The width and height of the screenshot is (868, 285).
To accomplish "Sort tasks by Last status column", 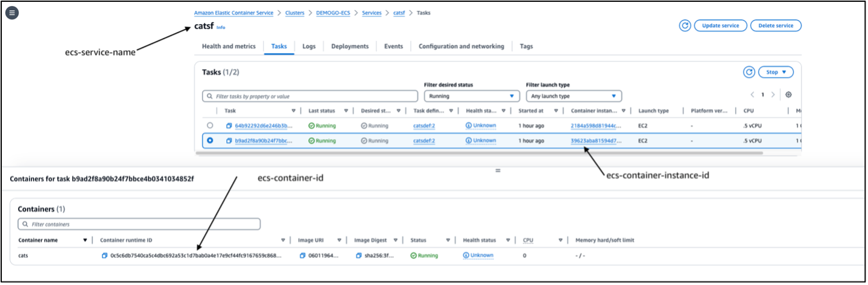I will coord(347,111).
